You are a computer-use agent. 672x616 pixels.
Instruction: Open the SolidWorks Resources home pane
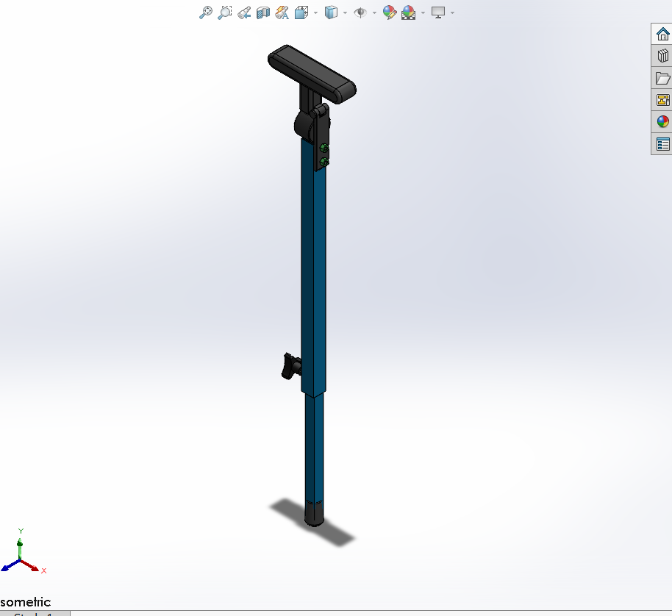661,32
